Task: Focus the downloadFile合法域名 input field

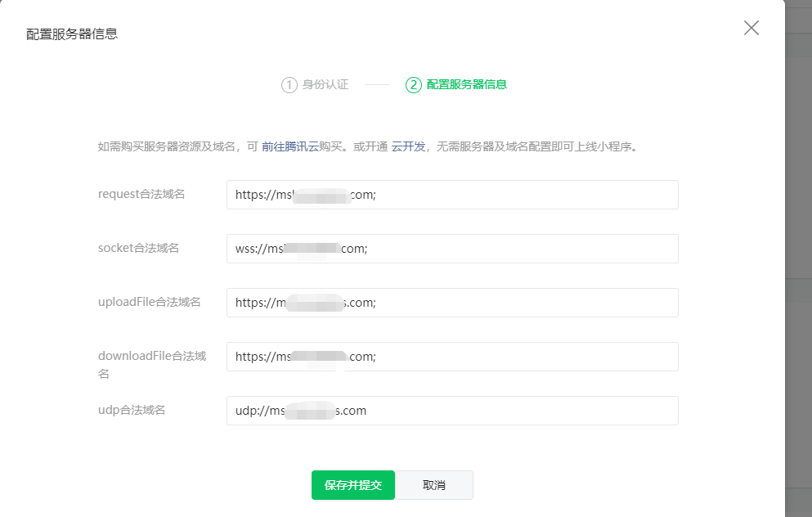Action: tap(452, 357)
